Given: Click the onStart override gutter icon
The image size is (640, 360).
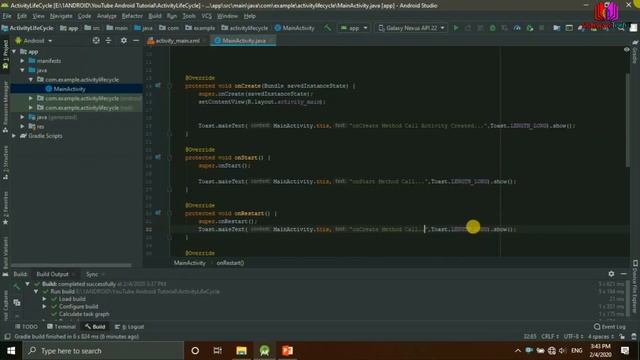Looking at the screenshot, I should (158, 157).
